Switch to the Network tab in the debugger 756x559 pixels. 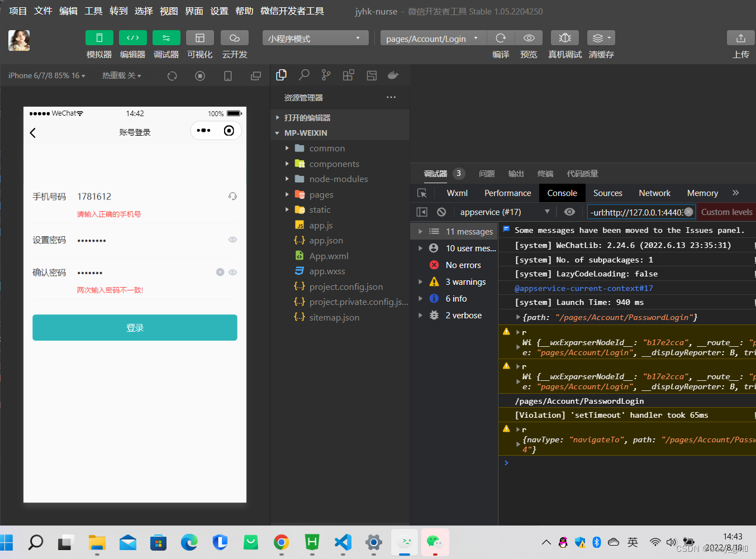pyautogui.click(x=654, y=193)
